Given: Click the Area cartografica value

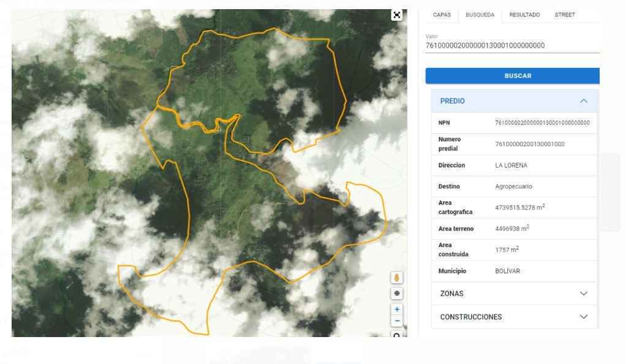Looking at the screenshot, I should [520, 208].
